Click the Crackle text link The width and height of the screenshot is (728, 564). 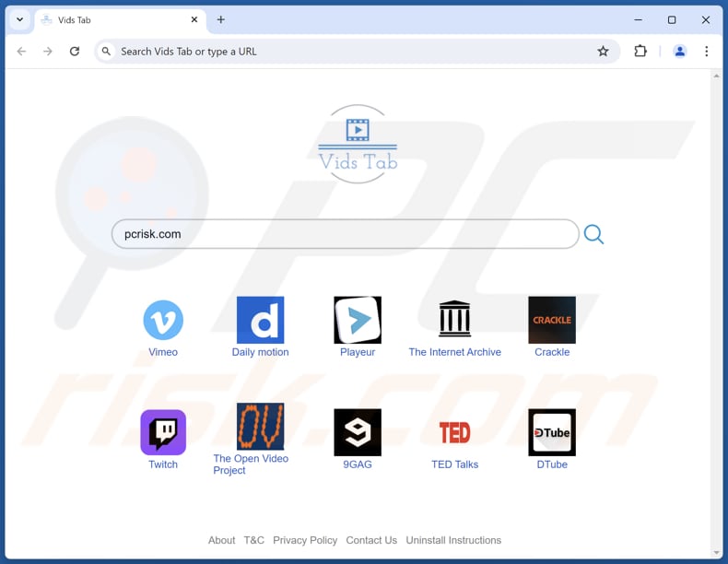tap(552, 352)
